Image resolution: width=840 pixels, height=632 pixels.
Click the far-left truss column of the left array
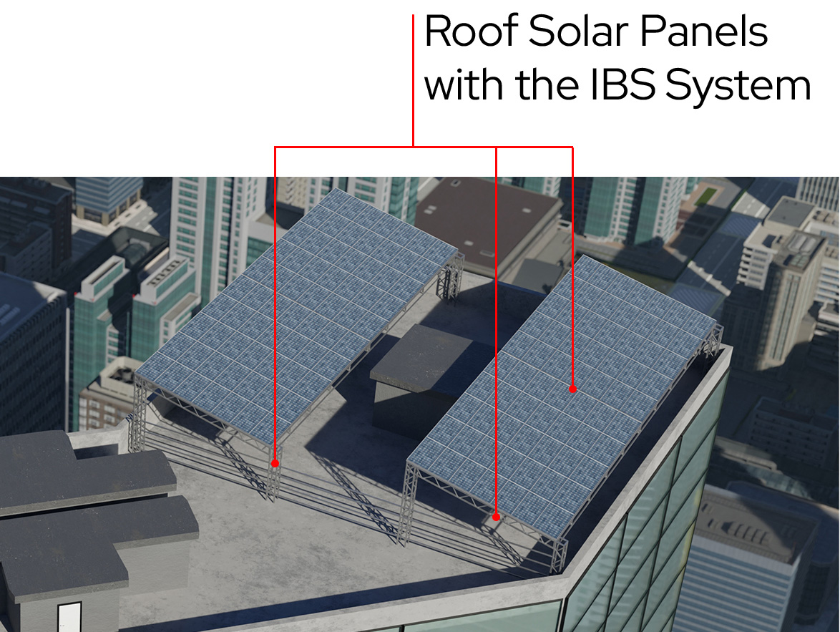137,415
